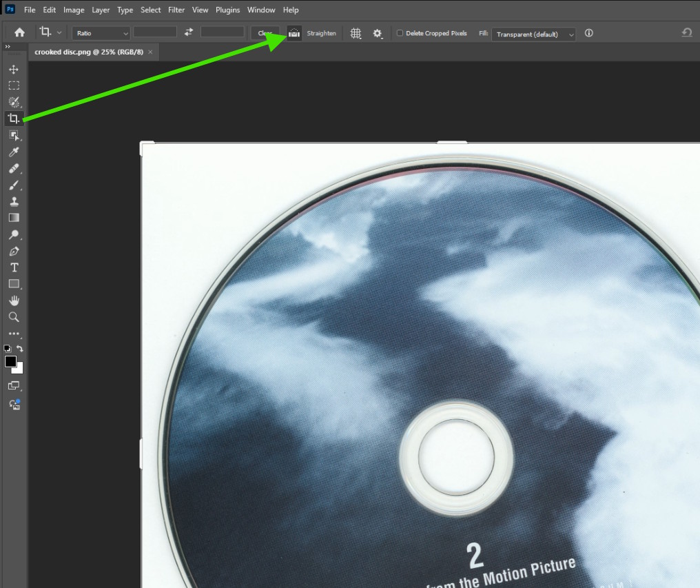Select the Clone Stamp tool
Screen dimensions: 700x588
[x=13, y=201]
